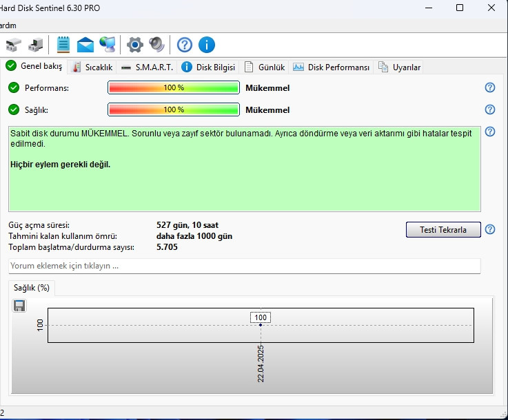Click the second disk drive toolbar icon
The width and height of the screenshot is (508, 420).
click(x=36, y=45)
